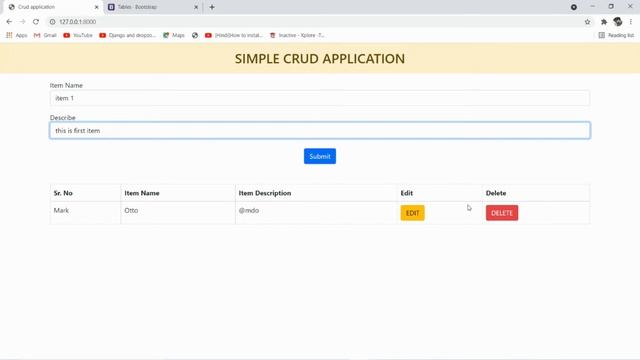Click the SIMPLE CRUD APPLICATION heading
This screenshot has height=360, width=640.
point(320,59)
